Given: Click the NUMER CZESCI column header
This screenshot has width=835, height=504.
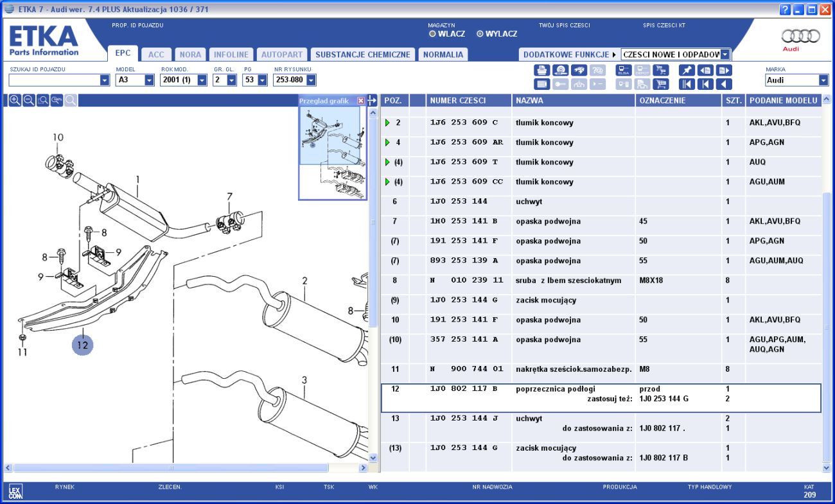Looking at the screenshot, I should pyautogui.click(x=468, y=101).
